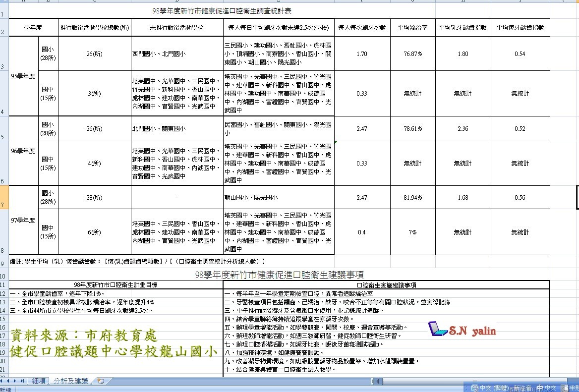Select the cell containing 76.87%
This screenshot has height=392, width=579.
413,54
